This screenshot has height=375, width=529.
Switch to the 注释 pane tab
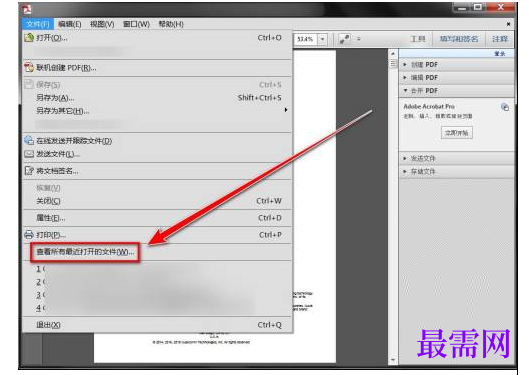click(500, 39)
